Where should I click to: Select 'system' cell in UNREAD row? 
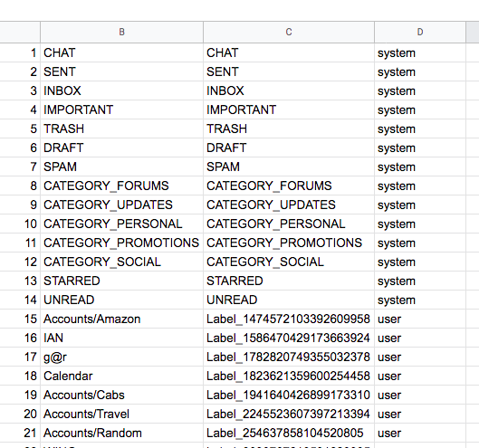tap(420, 300)
